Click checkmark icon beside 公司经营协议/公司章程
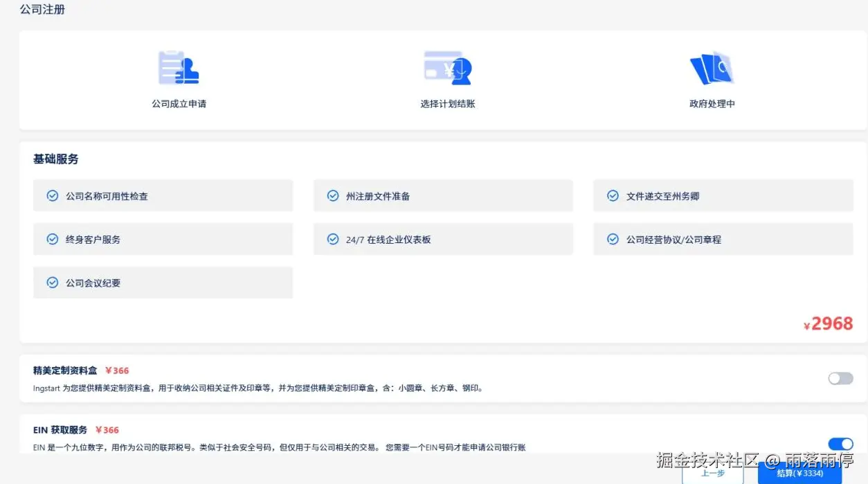This screenshot has width=868, height=484. point(613,239)
